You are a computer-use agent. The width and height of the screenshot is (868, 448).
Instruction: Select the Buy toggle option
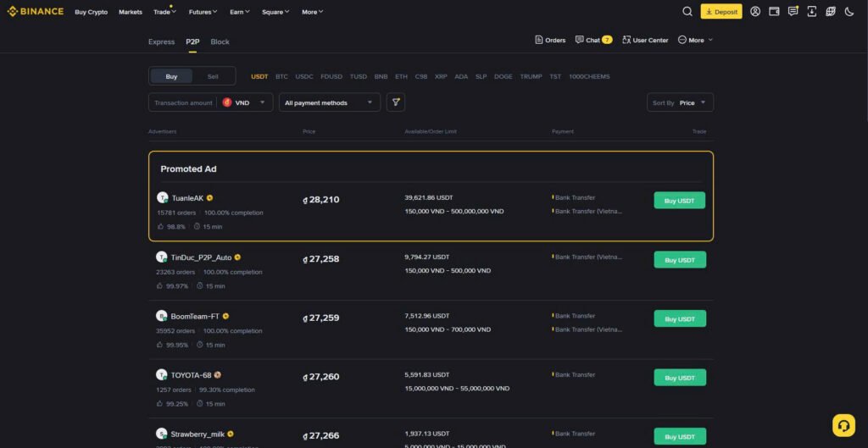(x=171, y=76)
